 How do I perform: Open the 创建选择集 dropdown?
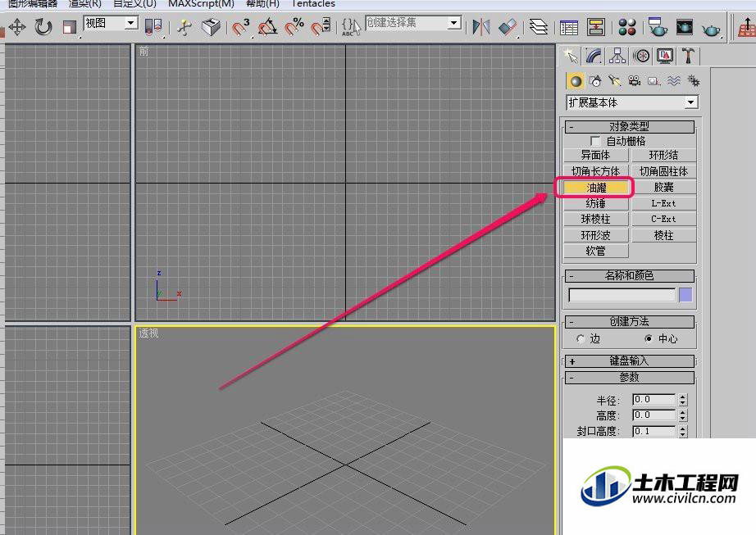pos(413,23)
